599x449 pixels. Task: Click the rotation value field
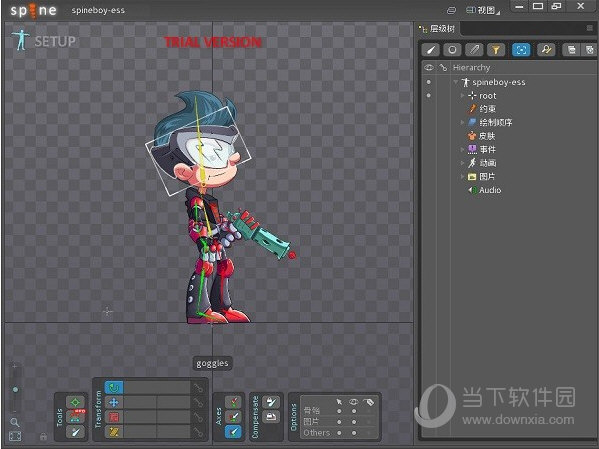[x=157, y=388]
